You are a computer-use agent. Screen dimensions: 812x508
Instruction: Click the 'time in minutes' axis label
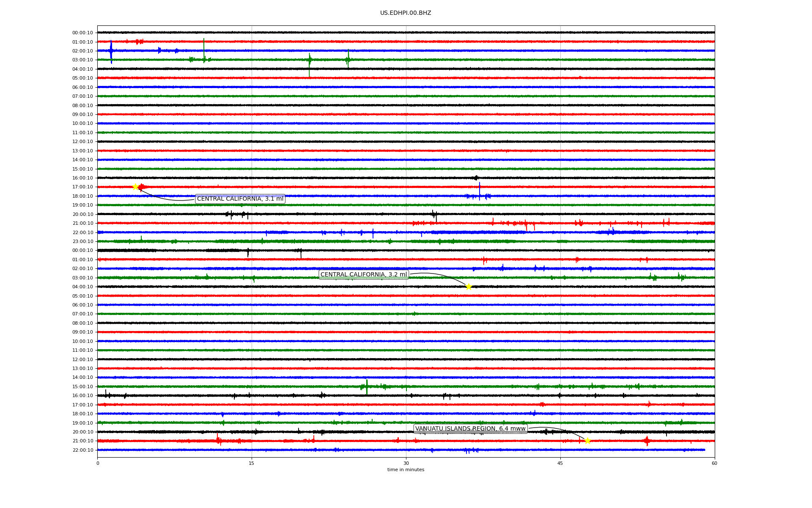(x=406, y=469)
